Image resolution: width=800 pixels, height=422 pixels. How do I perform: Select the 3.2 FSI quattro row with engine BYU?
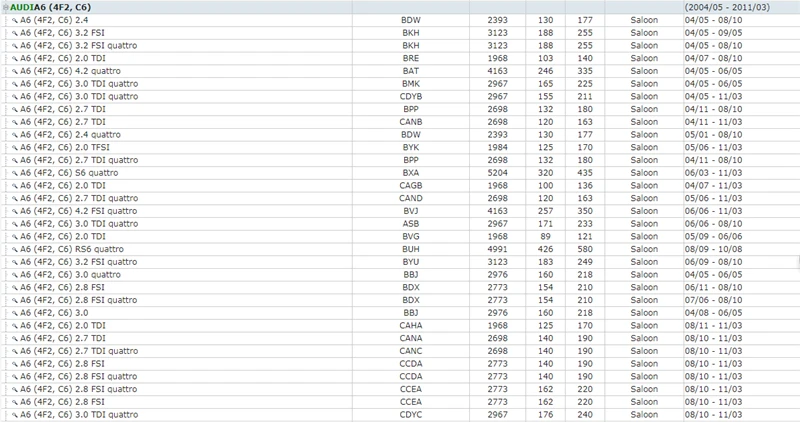pos(400,262)
